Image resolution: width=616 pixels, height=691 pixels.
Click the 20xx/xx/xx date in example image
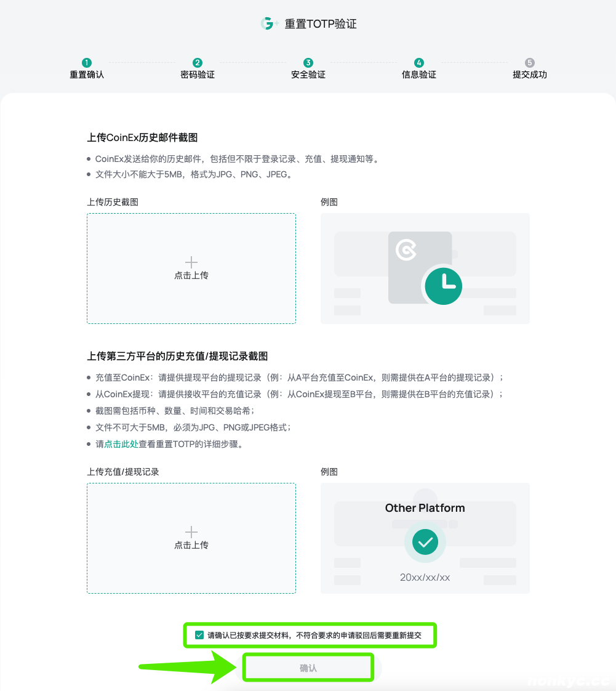(x=425, y=578)
